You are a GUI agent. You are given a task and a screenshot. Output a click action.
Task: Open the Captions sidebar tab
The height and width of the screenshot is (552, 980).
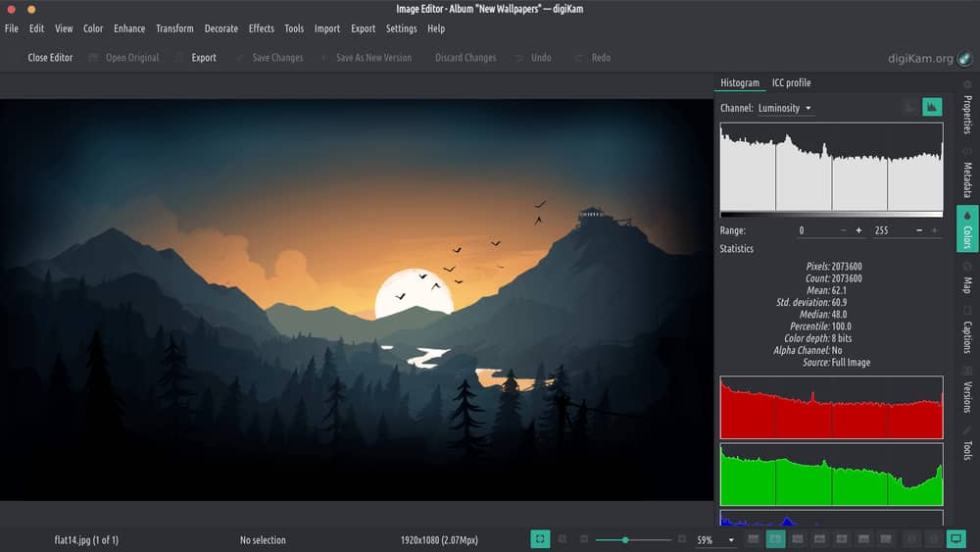pos(967,331)
